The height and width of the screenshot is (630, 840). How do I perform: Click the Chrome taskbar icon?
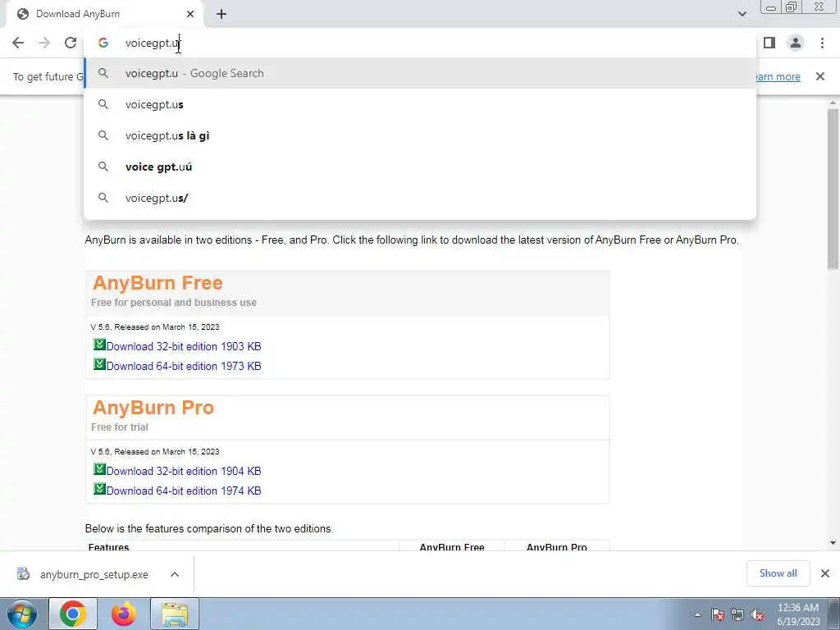click(x=73, y=614)
